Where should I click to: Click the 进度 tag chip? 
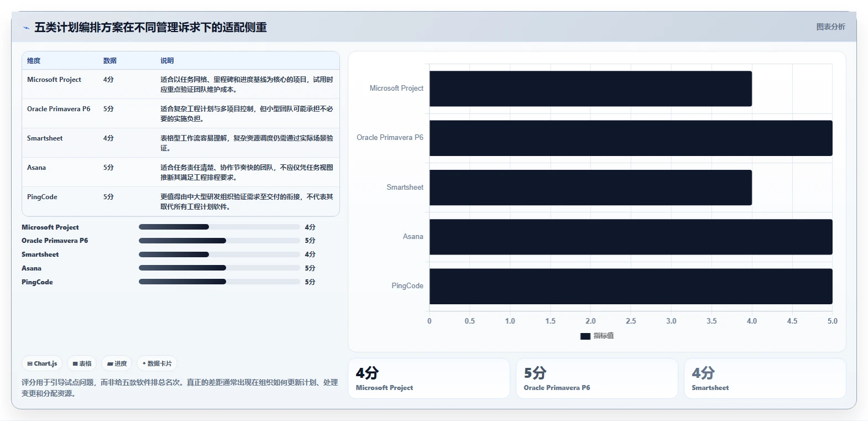pyautogui.click(x=117, y=363)
